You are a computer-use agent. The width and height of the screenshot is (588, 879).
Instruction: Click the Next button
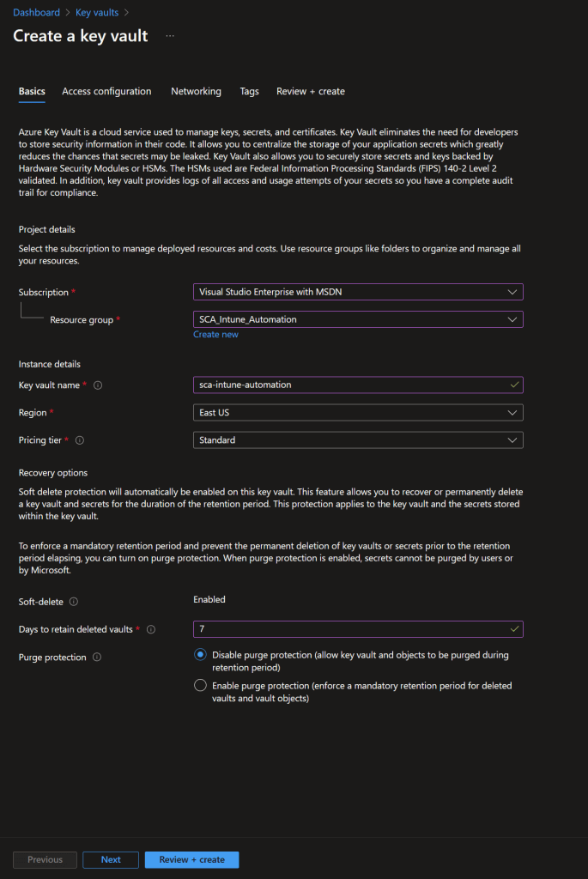[111, 860]
